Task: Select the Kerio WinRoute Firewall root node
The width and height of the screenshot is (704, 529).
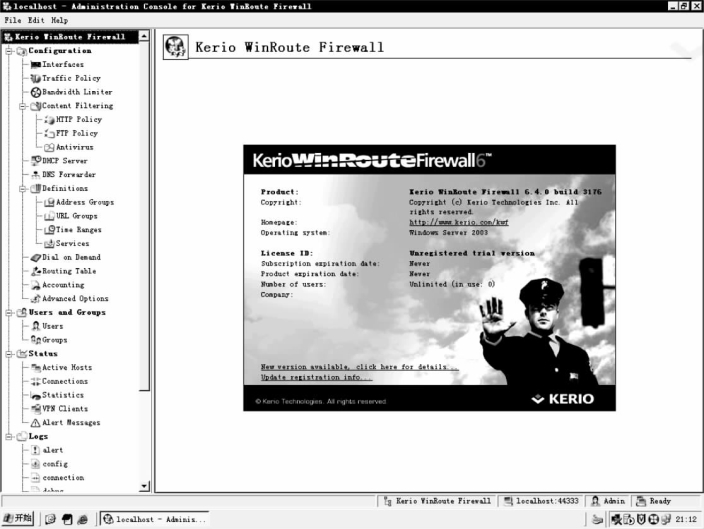Action: pos(70,37)
